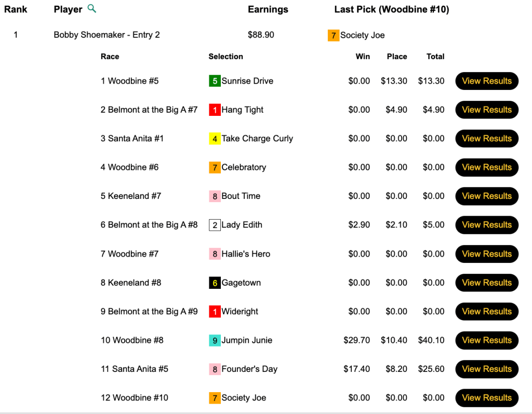The height and width of the screenshot is (414, 532).
Task: Click Society Joe in the Last Pick column
Action: [x=362, y=35]
